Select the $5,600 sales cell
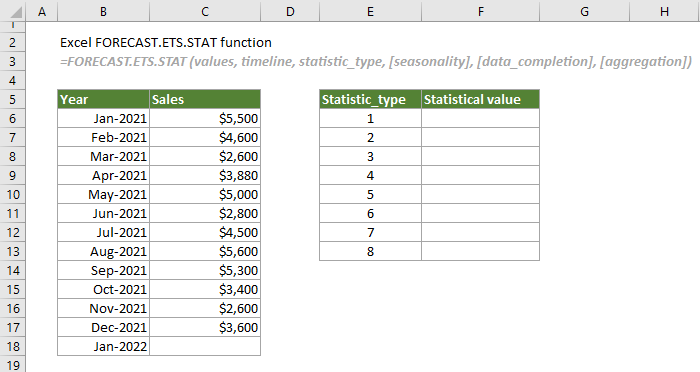The height and width of the screenshot is (372, 700). pos(205,251)
